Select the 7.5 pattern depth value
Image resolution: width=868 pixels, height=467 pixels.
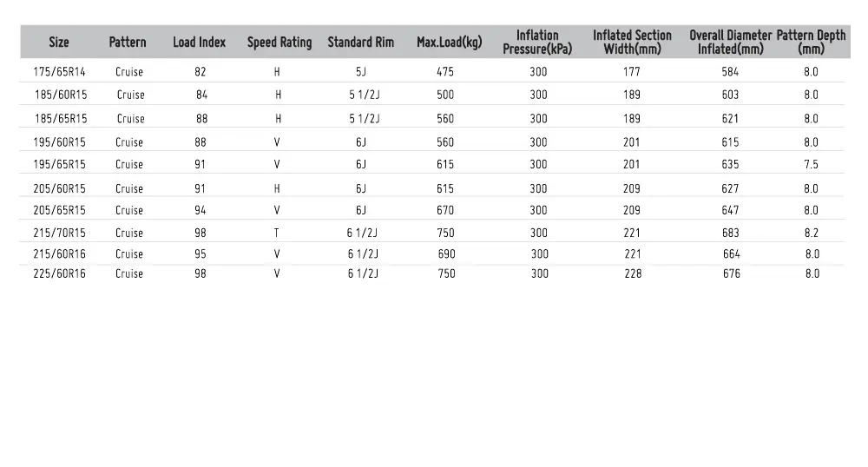[x=811, y=164]
